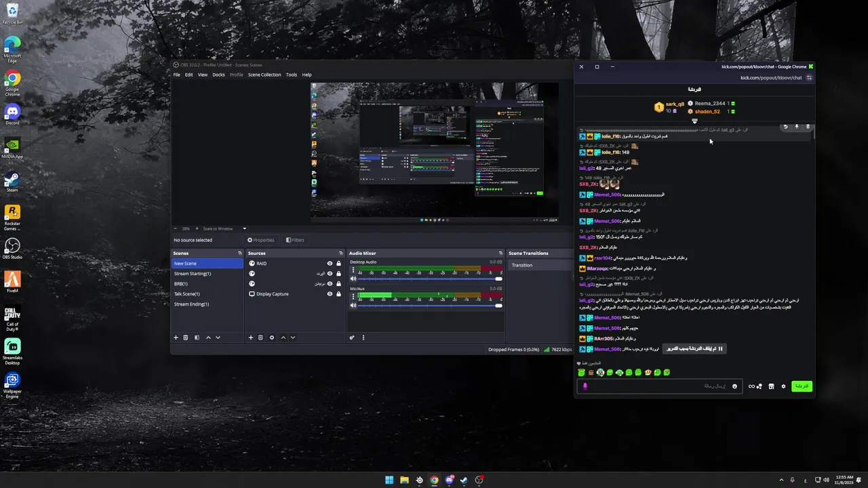Add a new scene with the plus icon
The image size is (868, 488).
click(x=176, y=338)
